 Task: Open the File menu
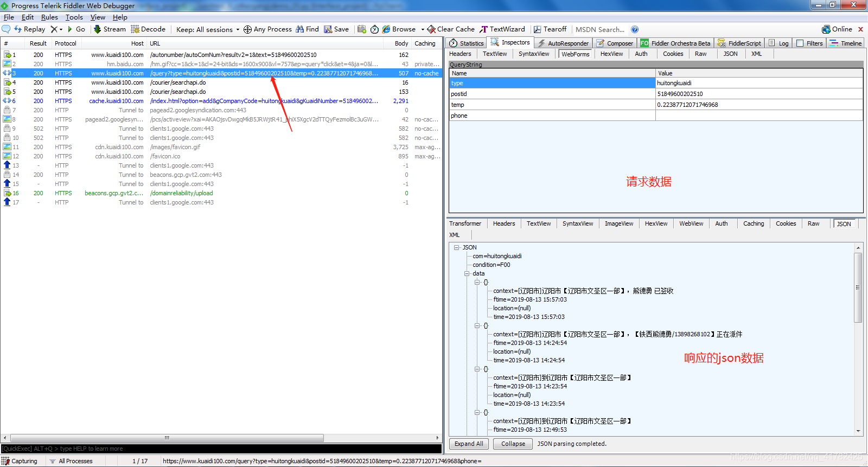(9, 17)
